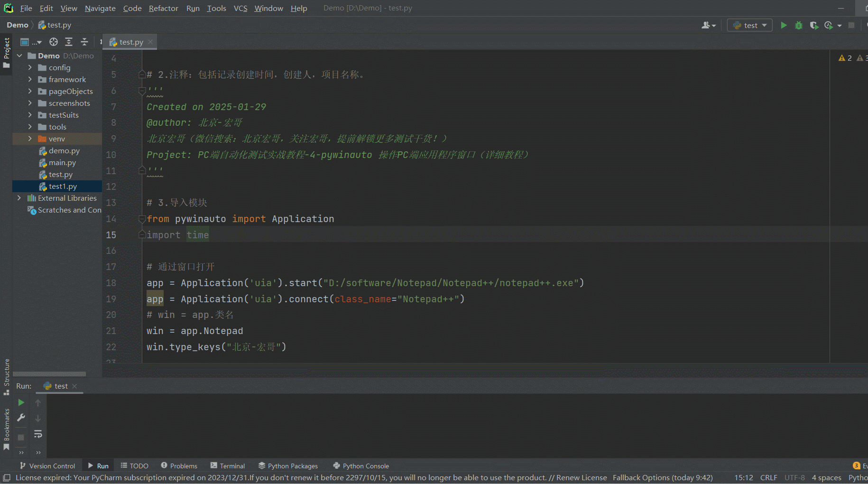Image resolution: width=868 pixels, height=484 pixels.
Task: Run the test configuration from the top toolbar
Action: tap(784, 25)
